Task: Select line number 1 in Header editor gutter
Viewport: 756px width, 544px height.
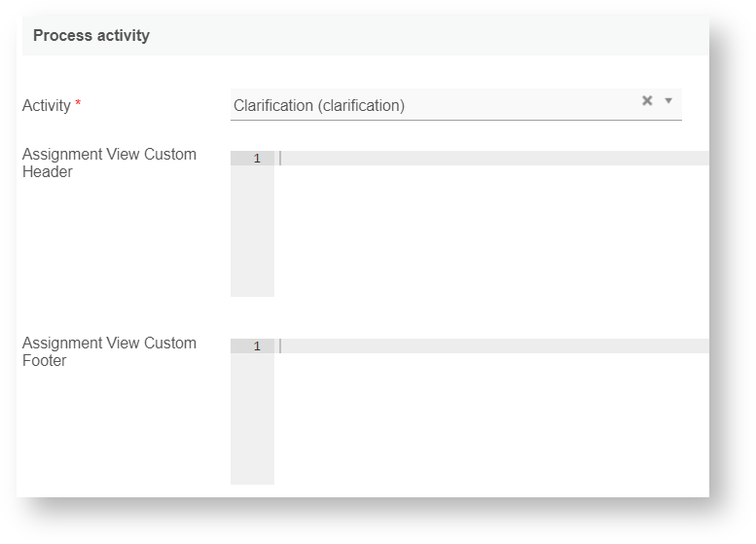Action: [x=257, y=159]
